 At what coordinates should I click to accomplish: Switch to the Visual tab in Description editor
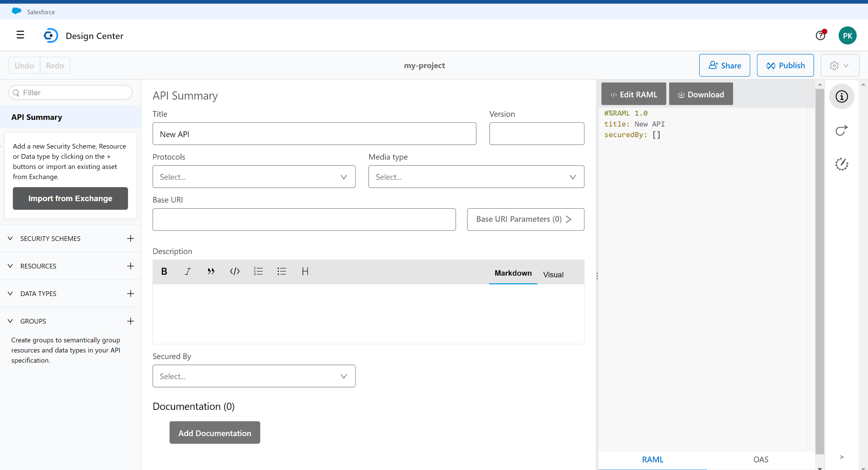coord(553,274)
